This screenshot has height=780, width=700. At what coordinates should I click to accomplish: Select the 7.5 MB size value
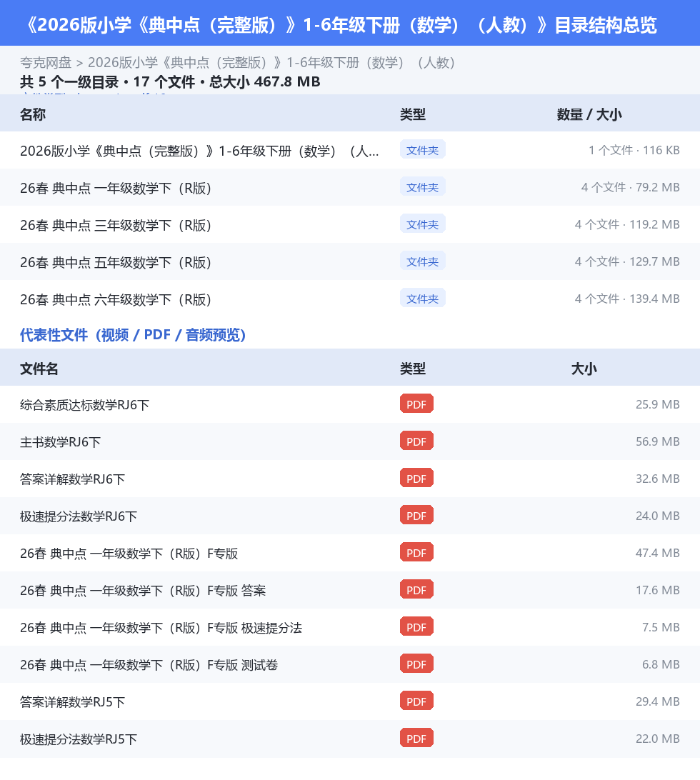tap(661, 627)
